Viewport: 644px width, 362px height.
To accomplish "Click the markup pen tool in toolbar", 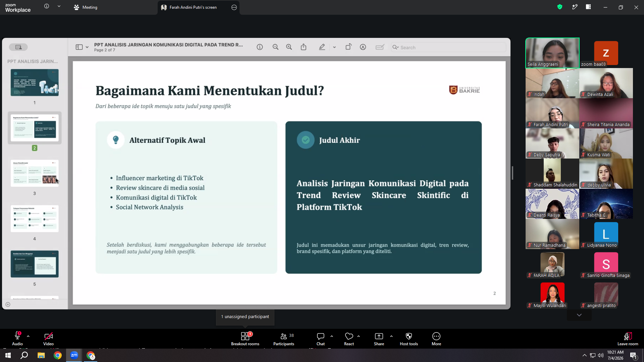I will [x=322, y=47].
